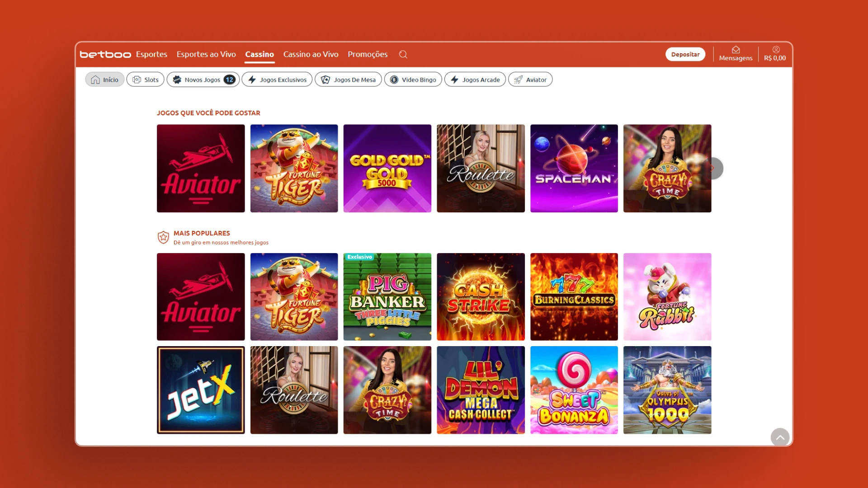Open the Promoções page
Screen dimensions: 868x488
(368, 54)
